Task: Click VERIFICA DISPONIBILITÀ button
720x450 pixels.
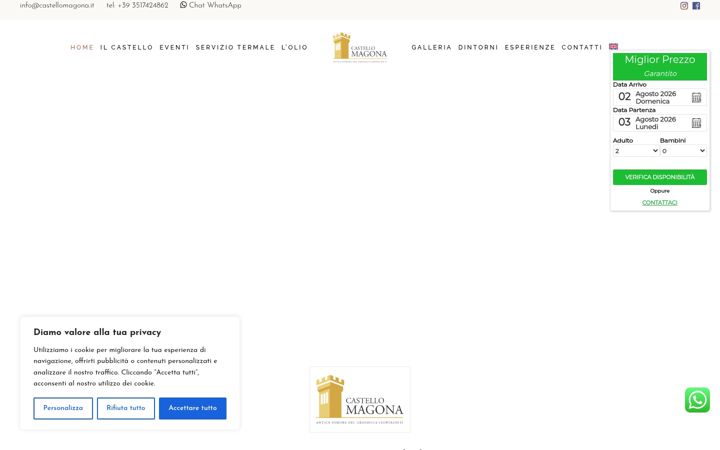Action: 659,177
